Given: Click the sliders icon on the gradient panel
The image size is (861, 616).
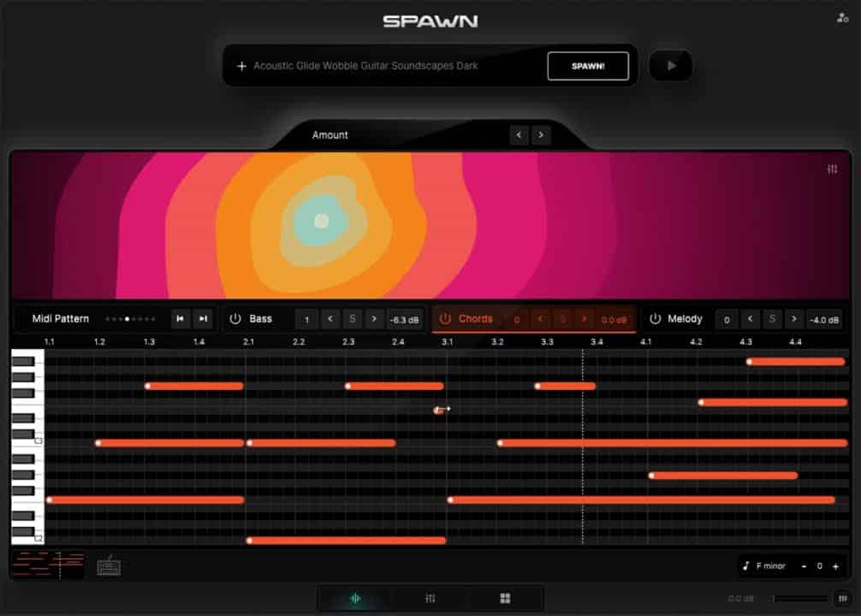Looking at the screenshot, I should pos(831,169).
